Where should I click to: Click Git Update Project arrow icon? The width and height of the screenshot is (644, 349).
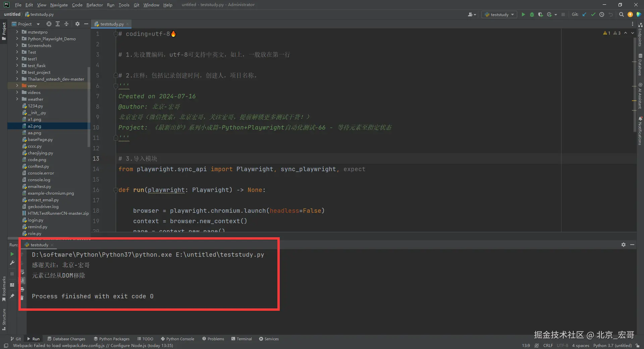click(x=584, y=14)
